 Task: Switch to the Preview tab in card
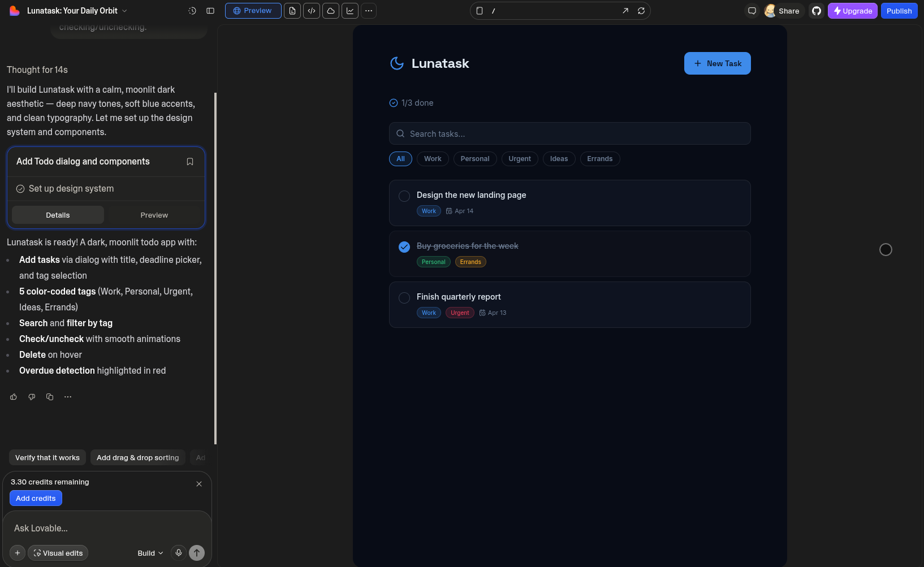pyautogui.click(x=154, y=215)
